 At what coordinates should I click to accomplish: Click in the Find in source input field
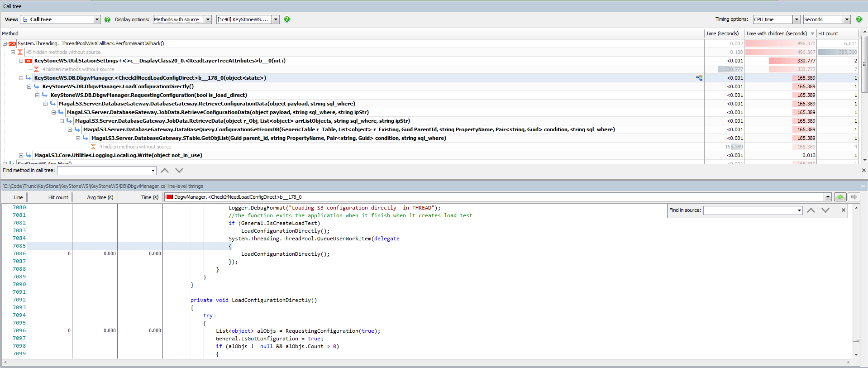point(749,210)
